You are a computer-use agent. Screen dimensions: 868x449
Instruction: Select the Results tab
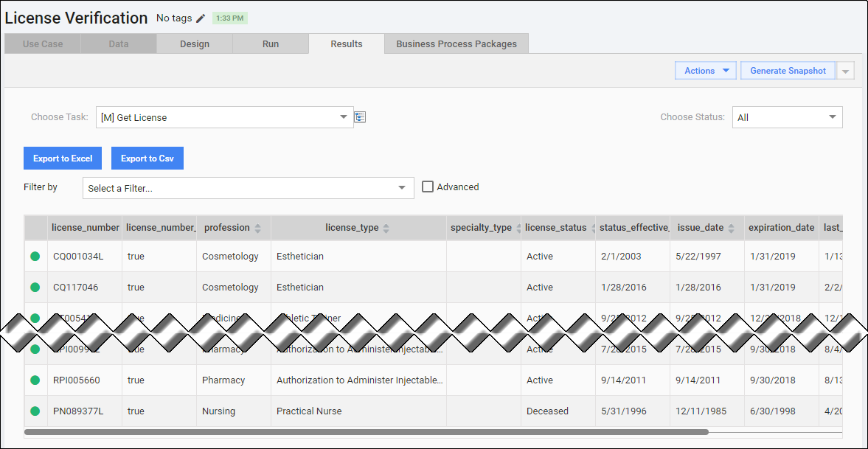(347, 43)
